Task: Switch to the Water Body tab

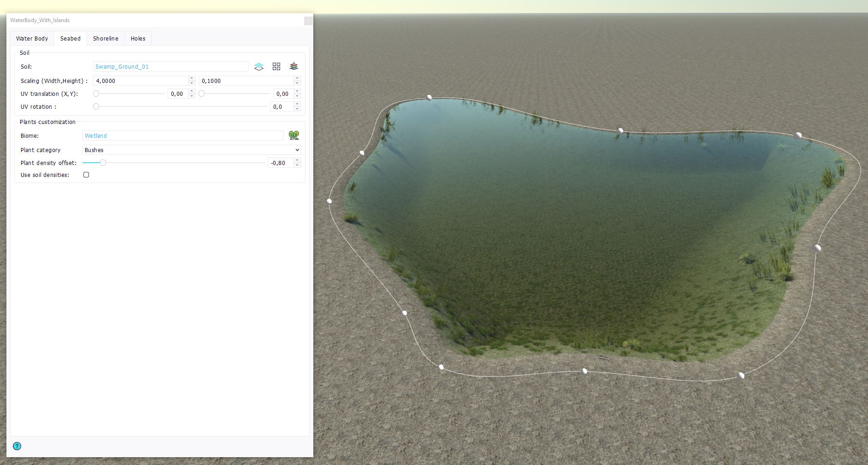Action: (x=32, y=39)
